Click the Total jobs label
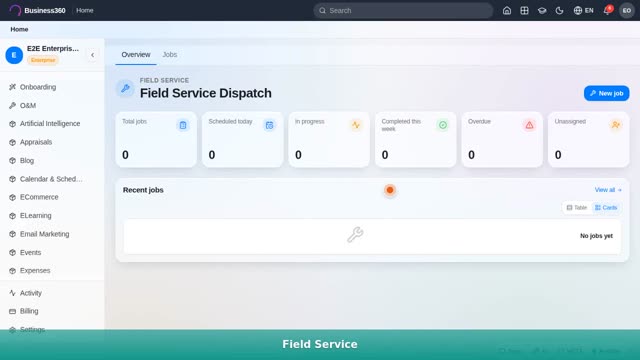The height and width of the screenshot is (360, 640). (134, 122)
